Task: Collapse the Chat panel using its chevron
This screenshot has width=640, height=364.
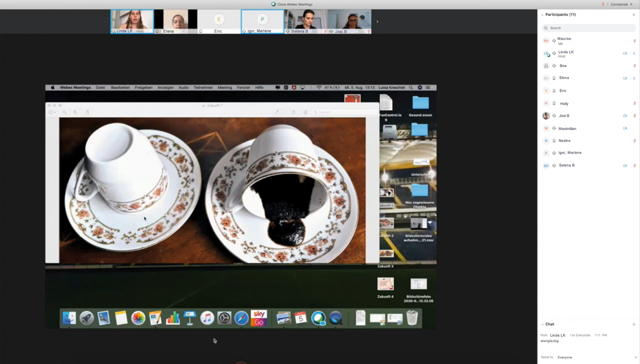Action: pyautogui.click(x=542, y=324)
